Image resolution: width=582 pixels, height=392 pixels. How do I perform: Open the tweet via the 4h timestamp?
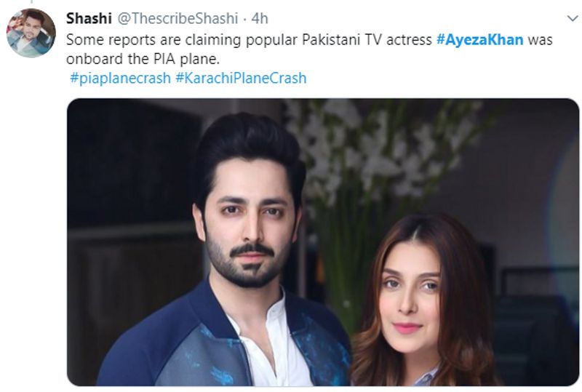pyautogui.click(x=260, y=18)
